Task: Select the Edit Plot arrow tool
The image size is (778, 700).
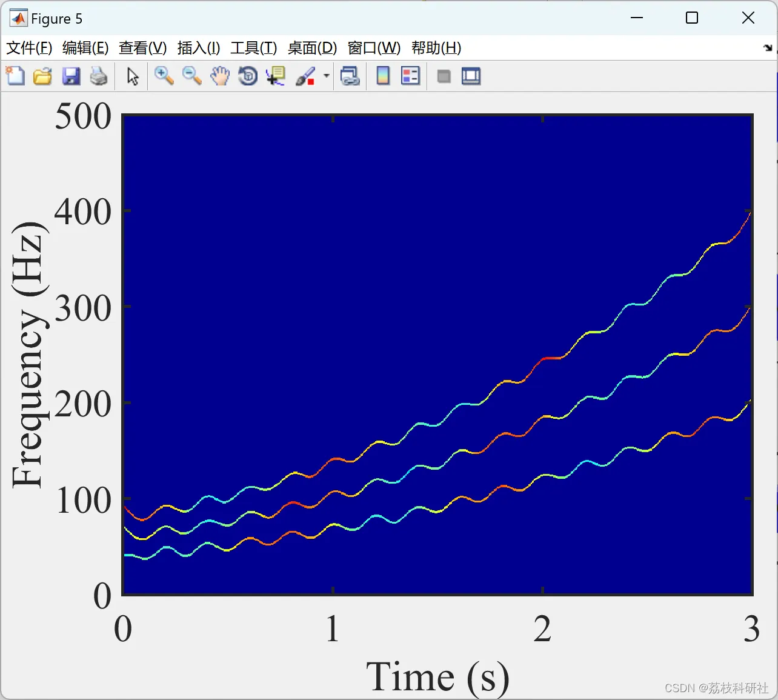Action: click(133, 76)
